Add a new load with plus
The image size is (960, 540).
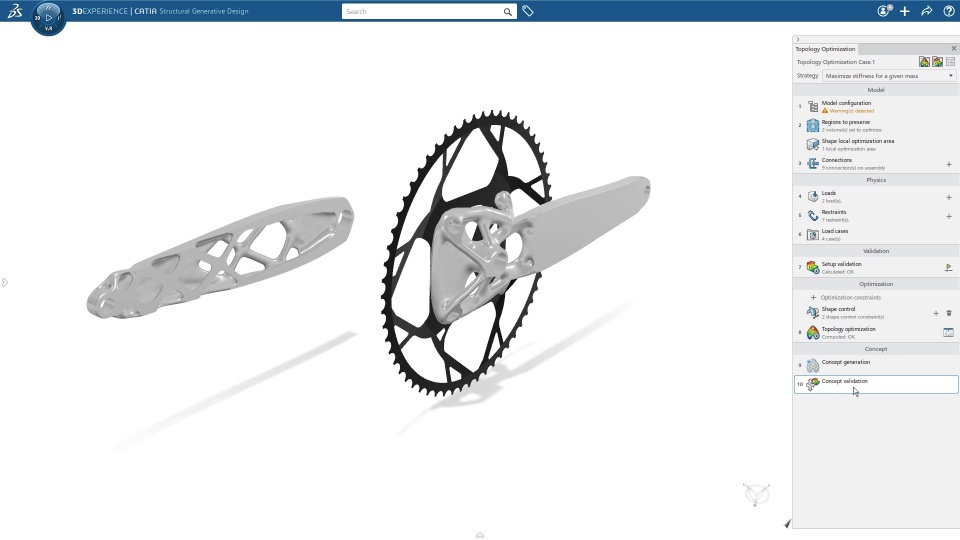click(949, 197)
